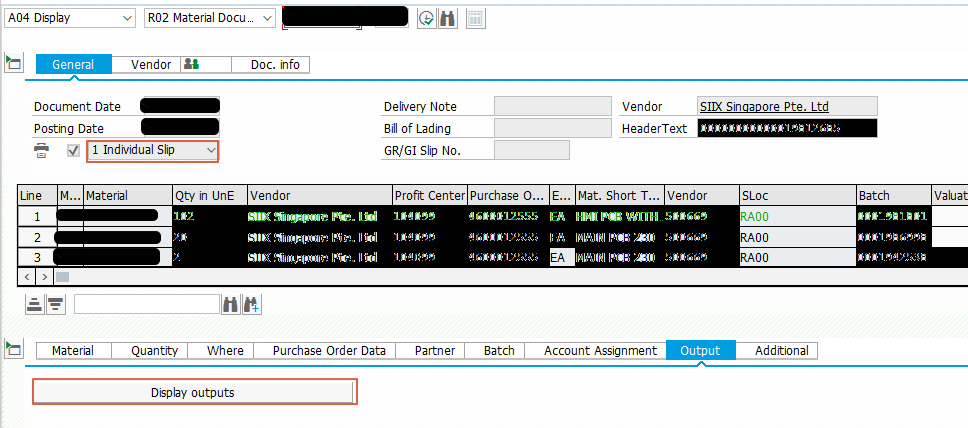This screenshot has width=968, height=428.
Task: Click the HeaderText field
Action: pos(787,128)
